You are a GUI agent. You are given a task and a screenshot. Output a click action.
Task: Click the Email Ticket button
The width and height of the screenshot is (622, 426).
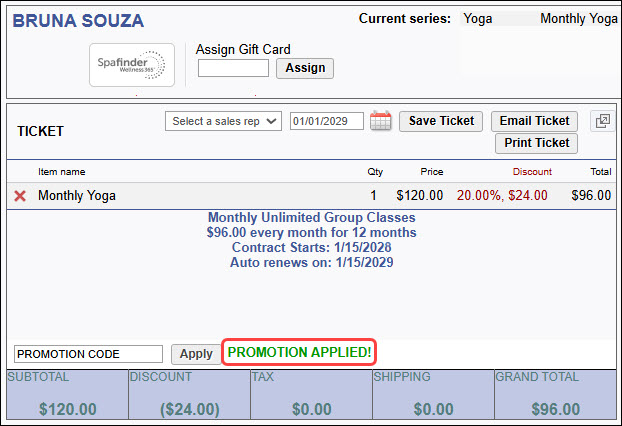click(x=534, y=121)
